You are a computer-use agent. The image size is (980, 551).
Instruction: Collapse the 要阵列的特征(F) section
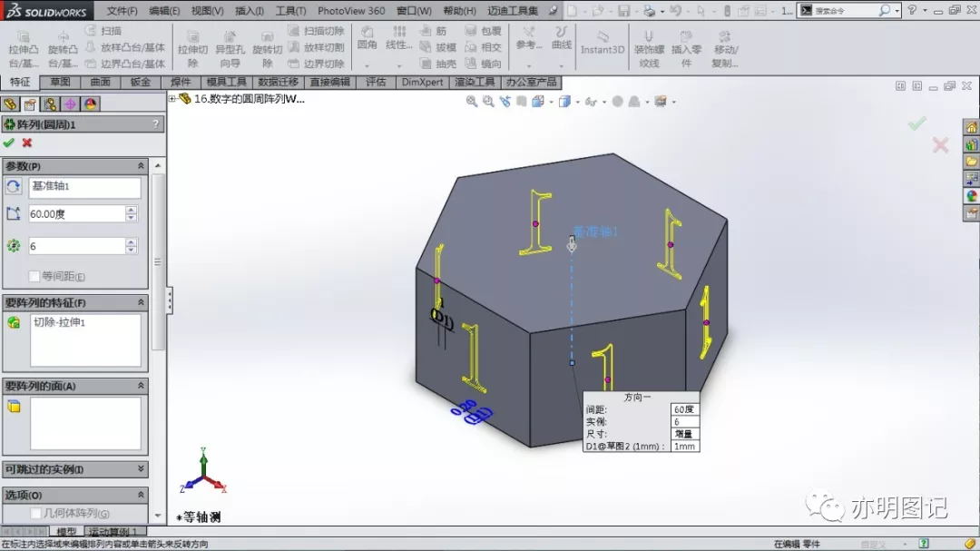click(x=141, y=302)
